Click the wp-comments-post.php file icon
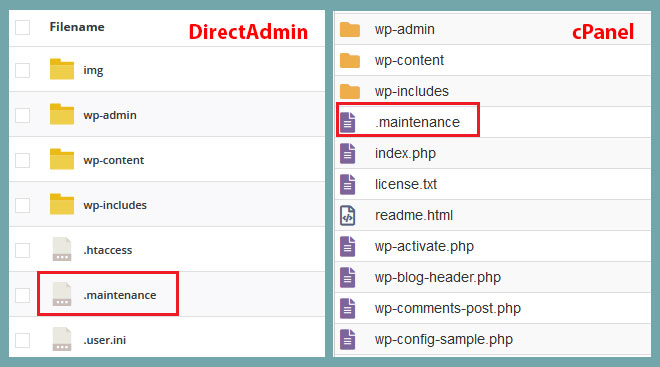 click(347, 308)
